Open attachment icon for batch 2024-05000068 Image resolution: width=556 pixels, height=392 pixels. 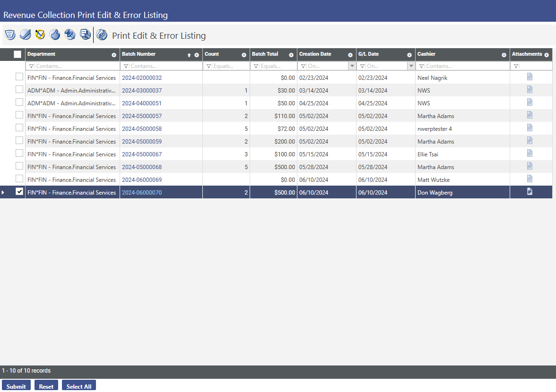(530, 166)
